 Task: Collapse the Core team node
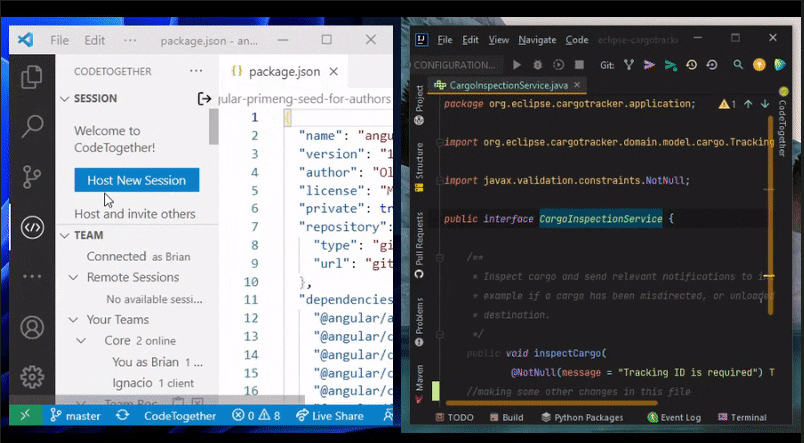click(x=81, y=340)
